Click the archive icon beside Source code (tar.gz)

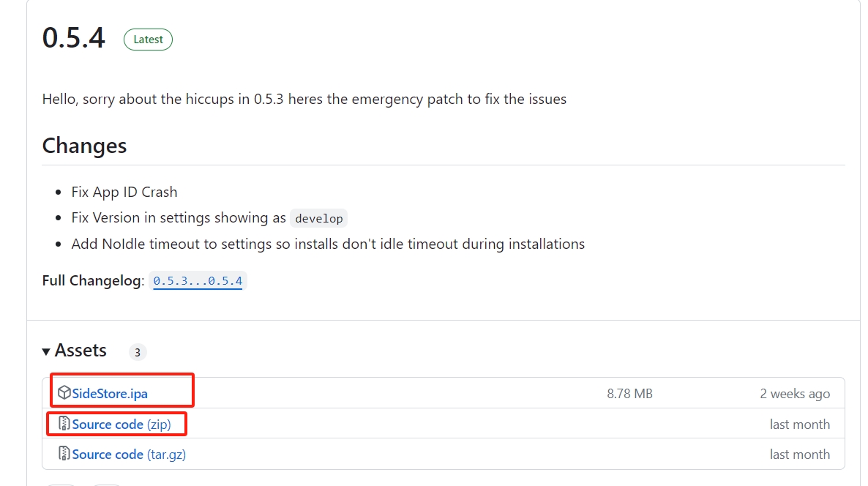pyautogui.click(x=64, y=454)
